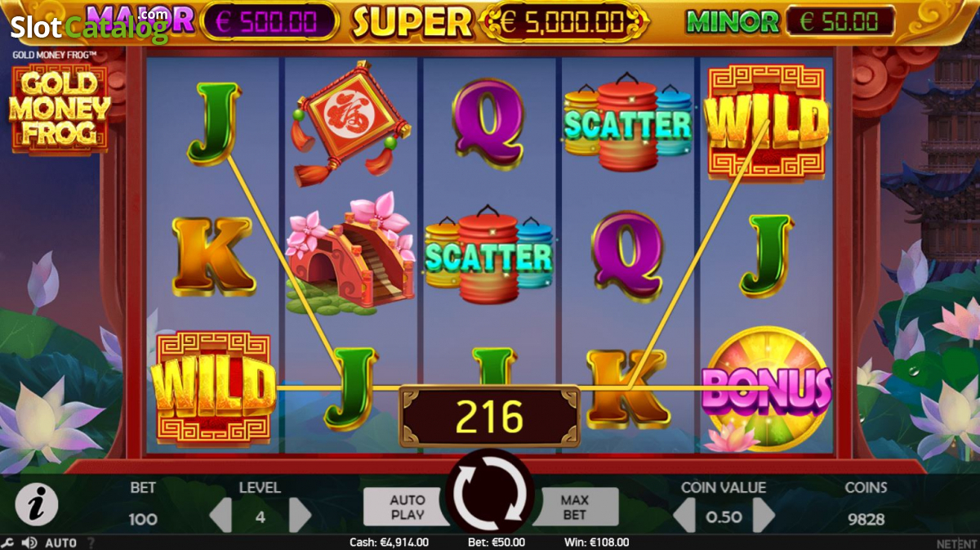Select the Bonus wheel symbol

(766, 389)
